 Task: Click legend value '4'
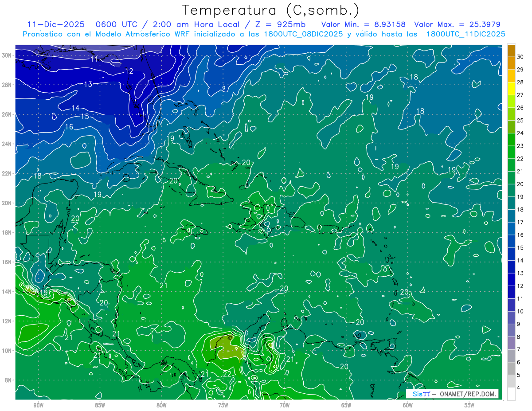click(x=519, y=388)
